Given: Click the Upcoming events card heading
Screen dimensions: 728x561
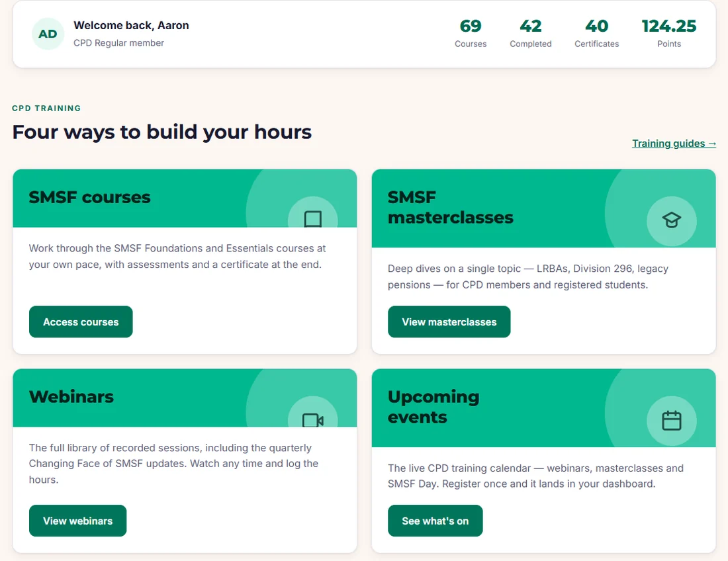Looking at the screenshot, I should click(x=433, y=407).
